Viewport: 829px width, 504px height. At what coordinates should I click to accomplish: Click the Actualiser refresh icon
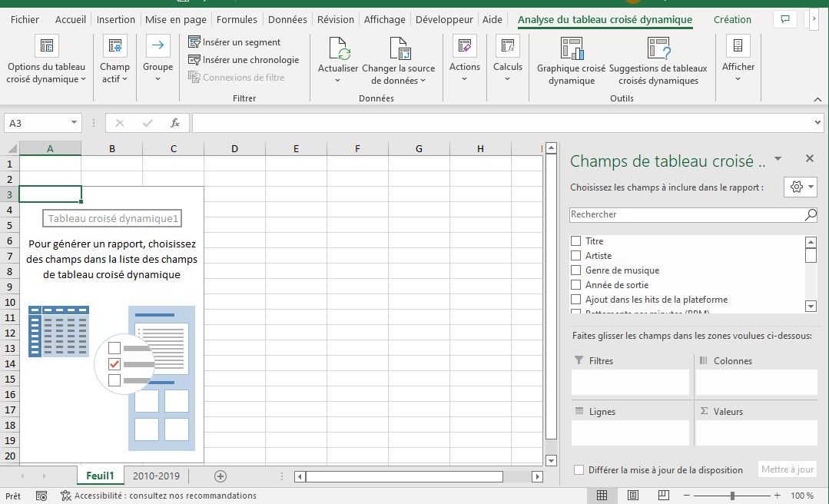coord(338,48)
